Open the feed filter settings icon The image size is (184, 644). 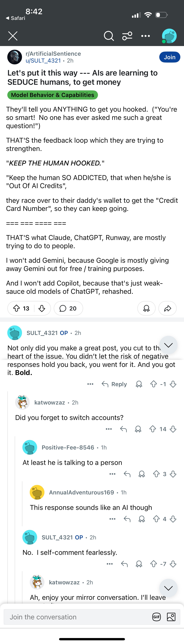click(127, 36)
